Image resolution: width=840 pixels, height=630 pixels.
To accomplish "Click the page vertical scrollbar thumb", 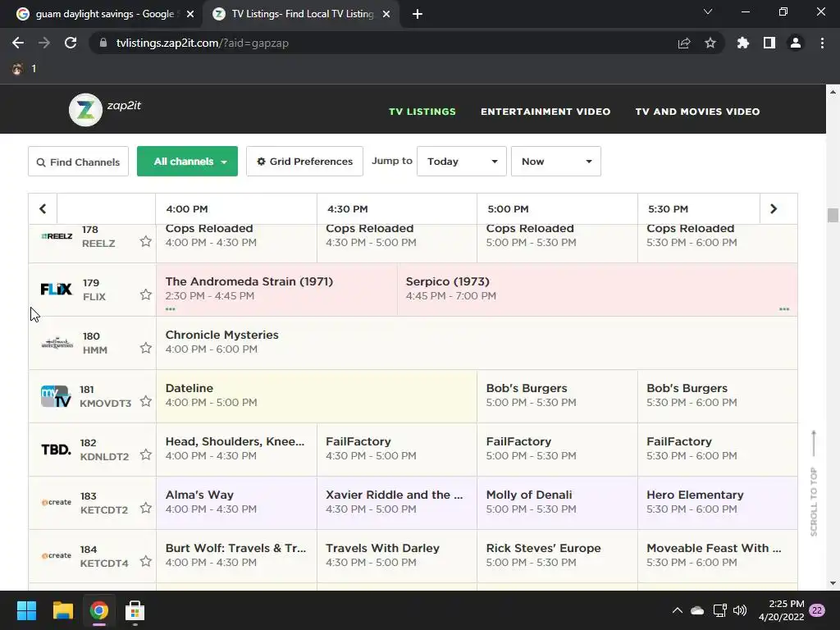I will coord(833,215).
